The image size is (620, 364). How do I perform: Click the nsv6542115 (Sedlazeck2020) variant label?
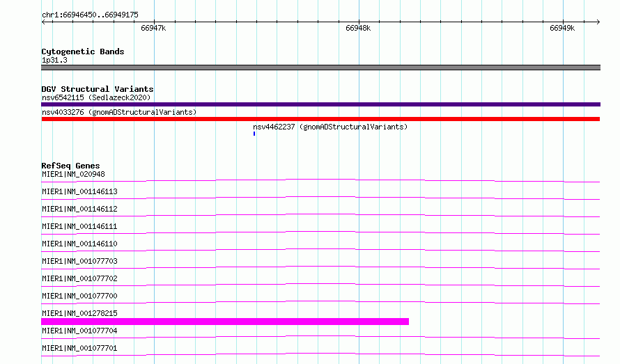pos(96,97)
